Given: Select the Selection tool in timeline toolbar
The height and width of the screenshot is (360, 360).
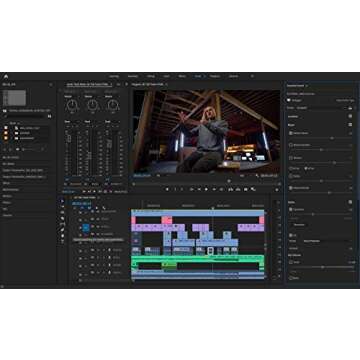Looking at the screenshot, I should 62,201.
